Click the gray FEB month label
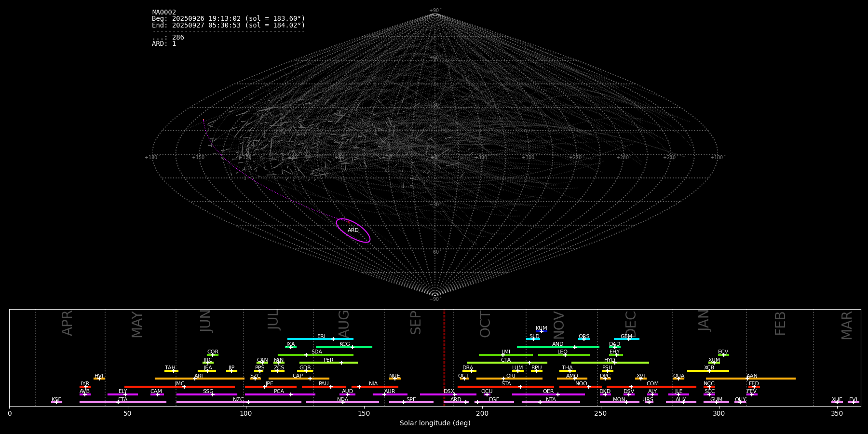The image size is (868, 434). click(780, 323)
